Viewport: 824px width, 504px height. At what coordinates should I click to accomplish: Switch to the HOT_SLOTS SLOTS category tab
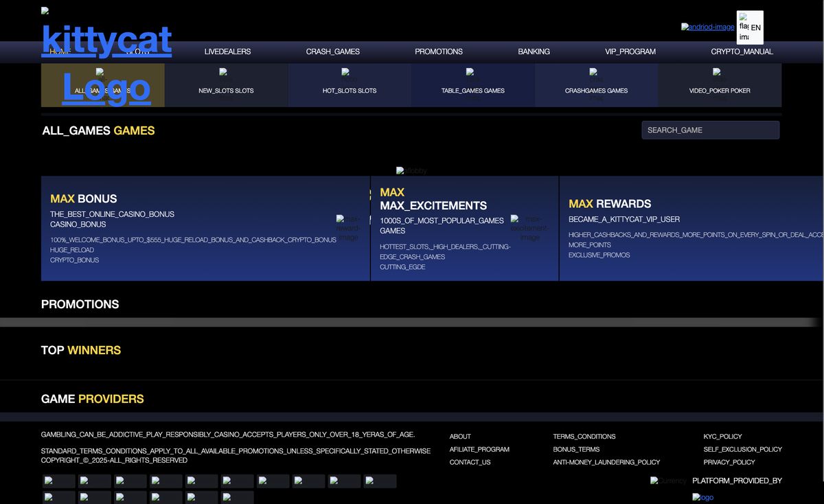350,85
